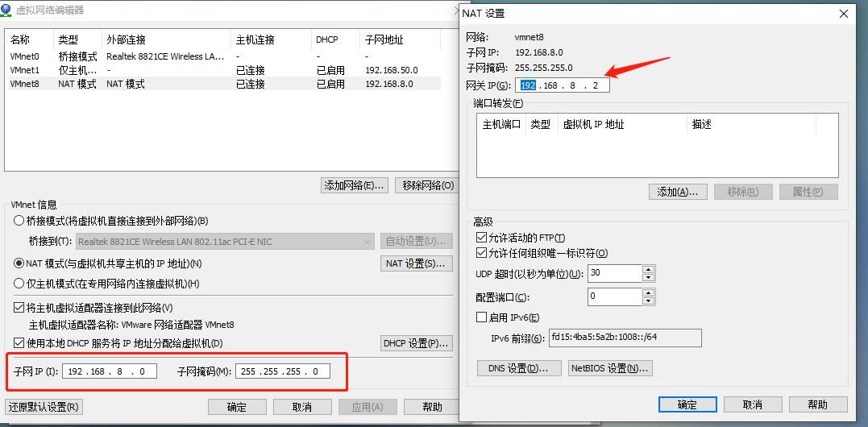Viewport: 868px width, 427px height.
Task: Open DHCP 设置(P)... button
Action: coord(417,343)
